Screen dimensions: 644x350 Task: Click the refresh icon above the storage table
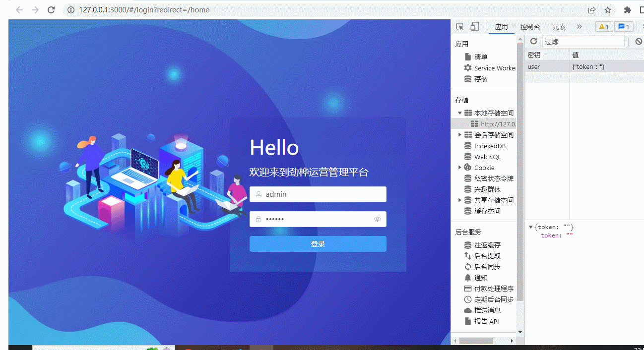click(533, 41)
